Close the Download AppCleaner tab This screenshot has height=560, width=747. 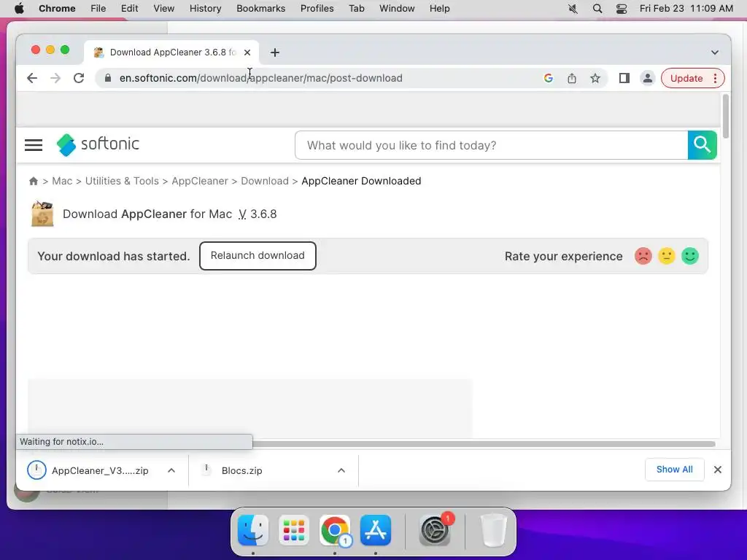pyautogui.click(x=247, y=52)
